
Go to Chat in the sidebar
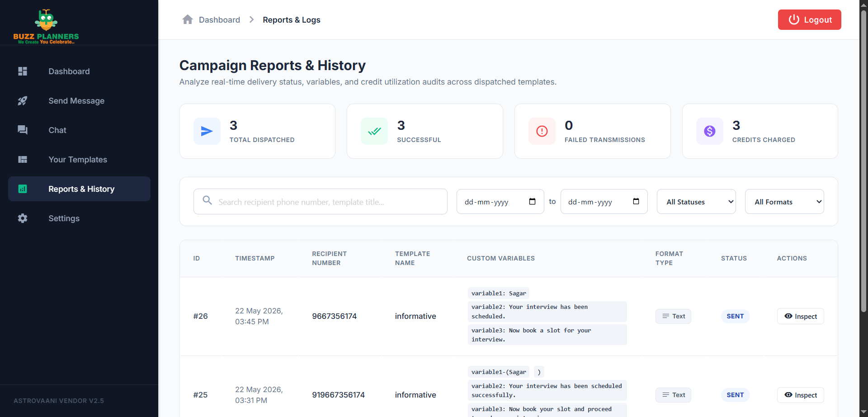click(79, 130)
